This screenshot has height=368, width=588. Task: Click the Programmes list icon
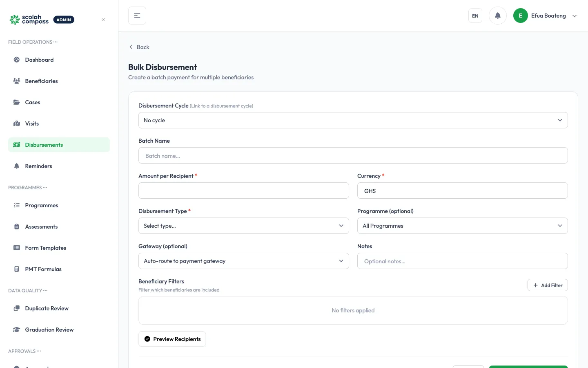[17, 205]
